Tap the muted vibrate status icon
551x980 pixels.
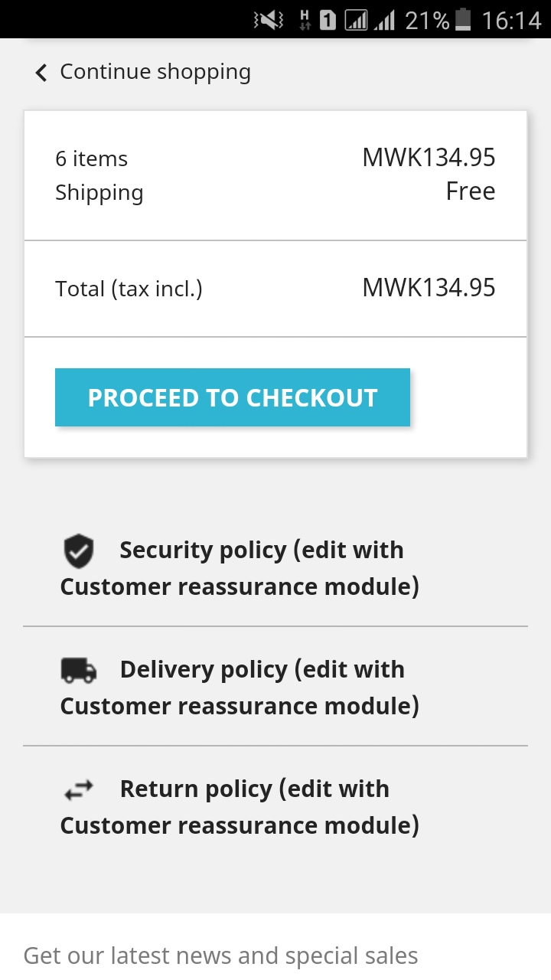(269, 20)
